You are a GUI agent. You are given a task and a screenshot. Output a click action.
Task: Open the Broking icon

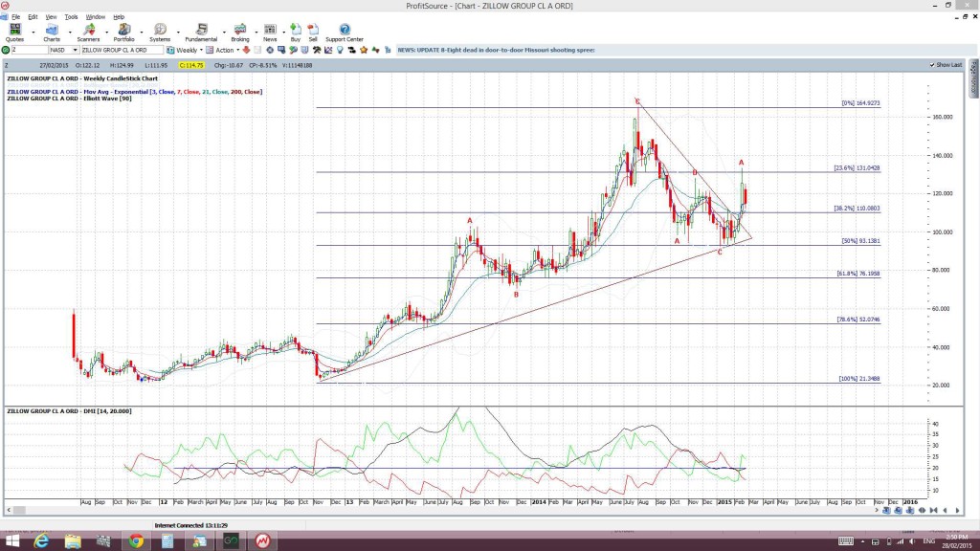coord(240,30)
